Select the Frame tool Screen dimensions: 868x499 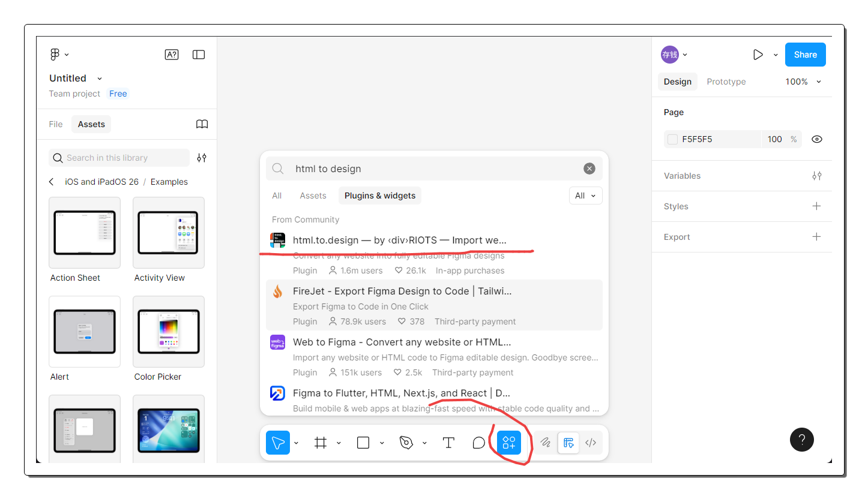[321, 443]
